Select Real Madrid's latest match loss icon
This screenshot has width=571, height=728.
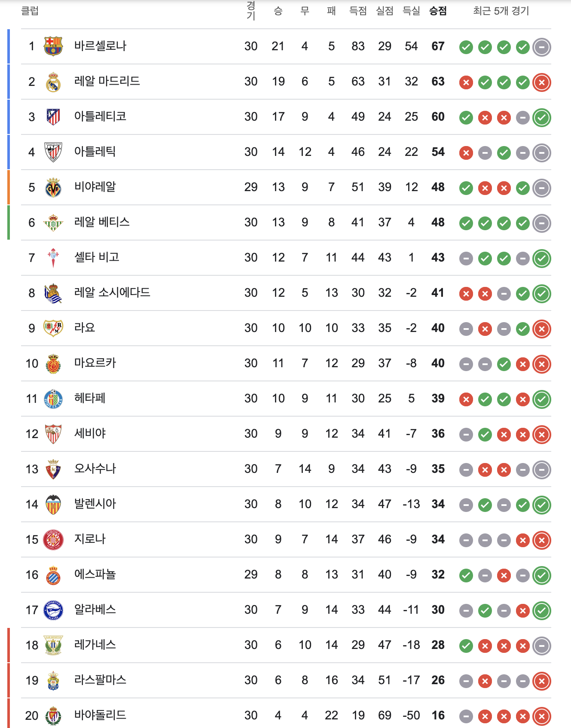[542, 82]
